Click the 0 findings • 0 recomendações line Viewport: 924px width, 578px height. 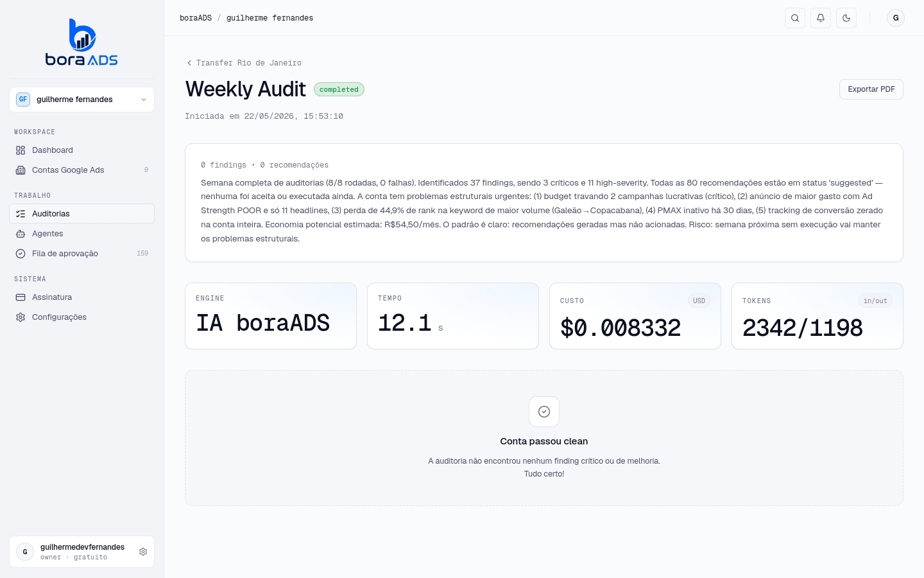tap(264, 165)
